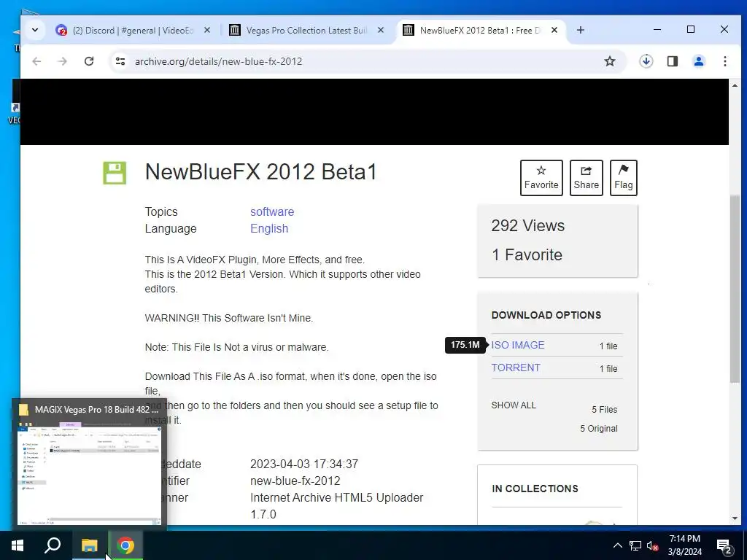Select the NewBlueFX 2012 Beta1 tab

click(x=479, y=31)
